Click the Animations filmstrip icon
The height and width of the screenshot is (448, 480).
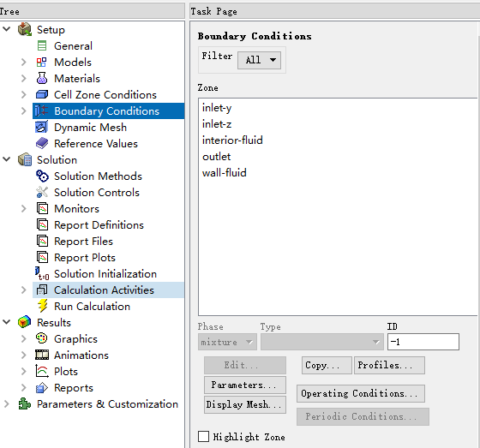tap(42, 355)
